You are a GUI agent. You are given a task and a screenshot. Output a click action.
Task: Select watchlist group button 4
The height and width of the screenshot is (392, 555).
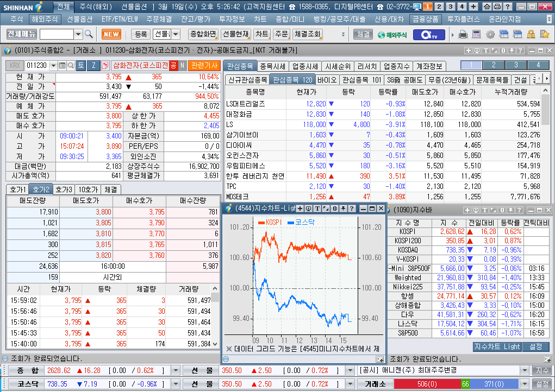(538, 65)
